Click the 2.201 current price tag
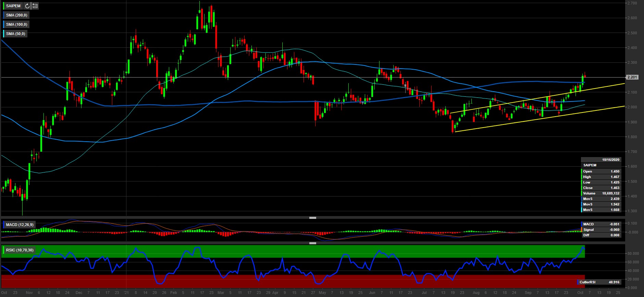 click(x=632, y=77)
